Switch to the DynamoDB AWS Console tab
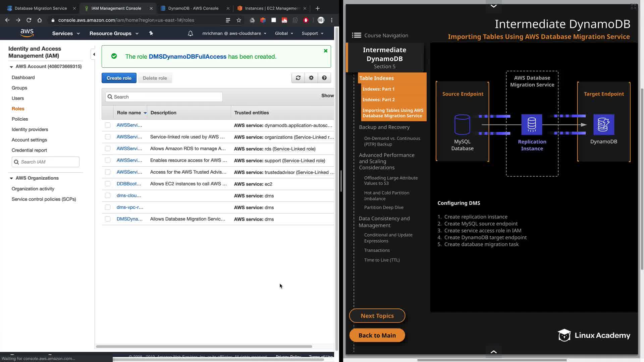The height and width of the screenshot is (362, 644). point(193,8)
